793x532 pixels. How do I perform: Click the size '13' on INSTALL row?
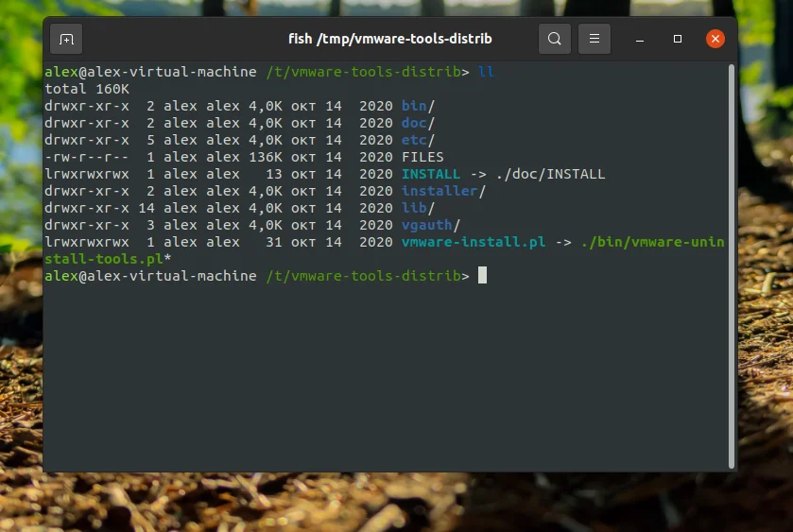point(274,174)
